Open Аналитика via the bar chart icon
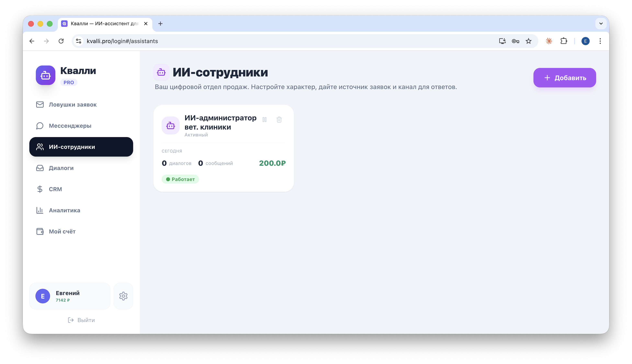This screenshot has width=632, height=364. [40, 210]
